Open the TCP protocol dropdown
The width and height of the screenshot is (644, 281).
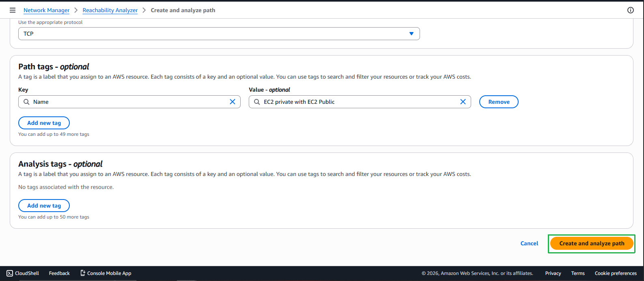[x=219, y=34]
